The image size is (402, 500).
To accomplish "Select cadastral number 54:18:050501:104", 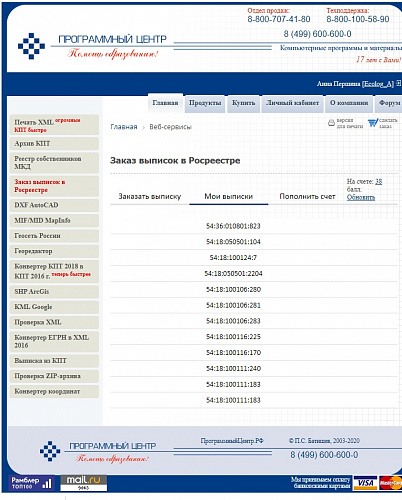I will click(x=233, y=242).
